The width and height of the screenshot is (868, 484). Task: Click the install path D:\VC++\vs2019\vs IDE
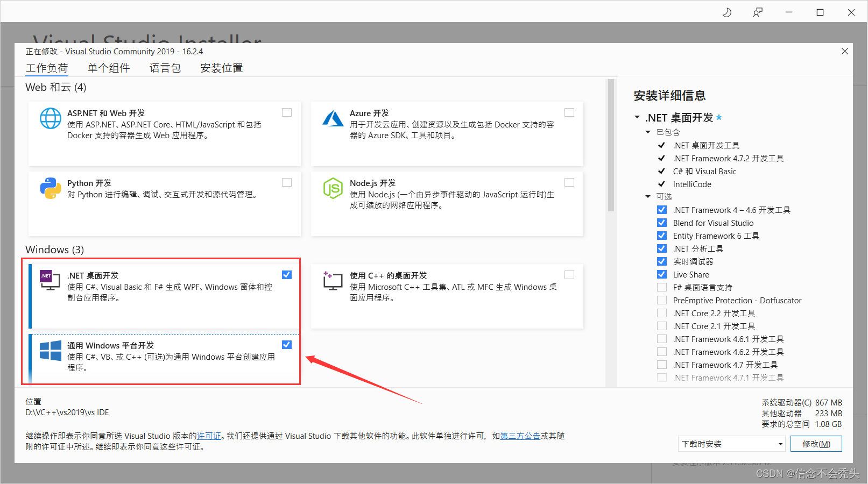(x=67, y=412)
